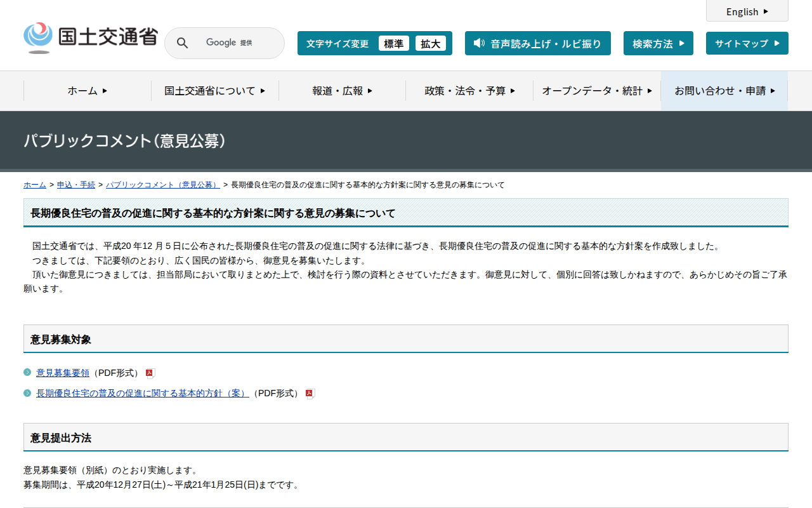Expand the オープンデータ・統計 navigation item

(595, 90)
